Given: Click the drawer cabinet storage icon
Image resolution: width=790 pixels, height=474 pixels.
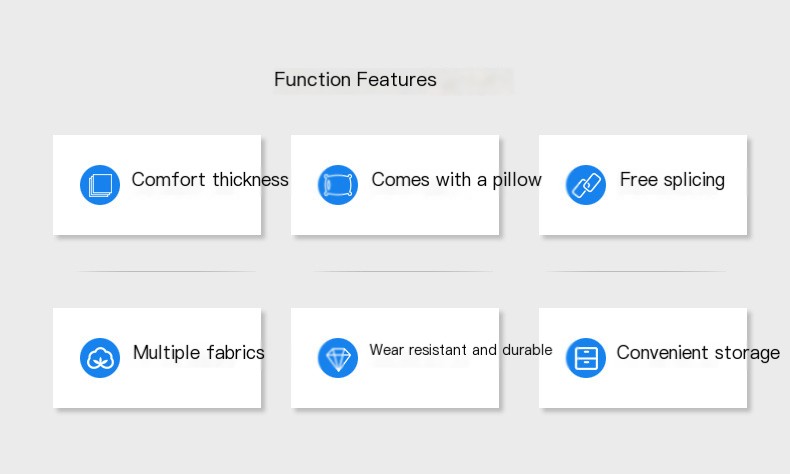Looking at the screenshot, I should (585, 358).
